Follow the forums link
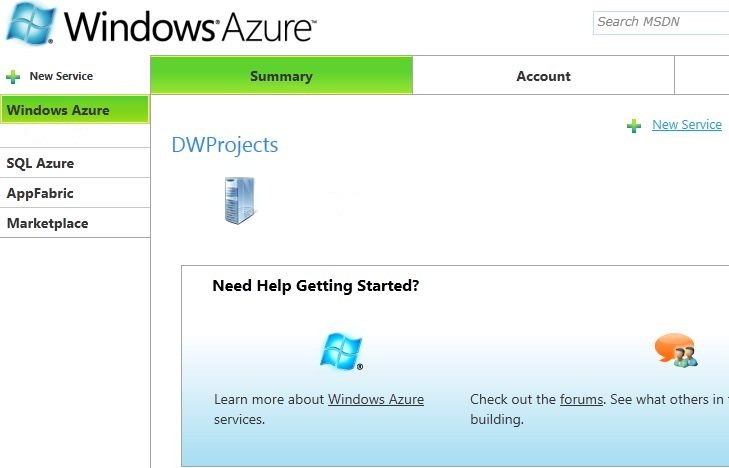The image size is (729, 468). click(581, 399)
